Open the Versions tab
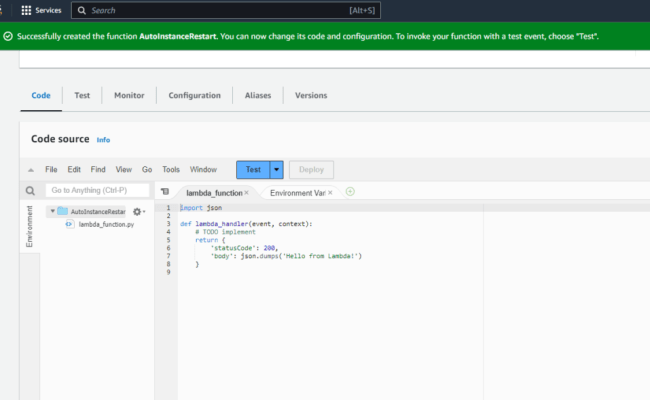Image resolution: width=650 pixels, height=400 pixels. tap(311, 95)
